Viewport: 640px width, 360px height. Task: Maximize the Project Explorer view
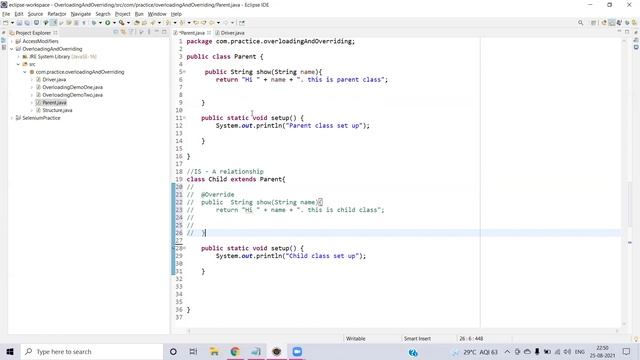[x=164, y=32]
